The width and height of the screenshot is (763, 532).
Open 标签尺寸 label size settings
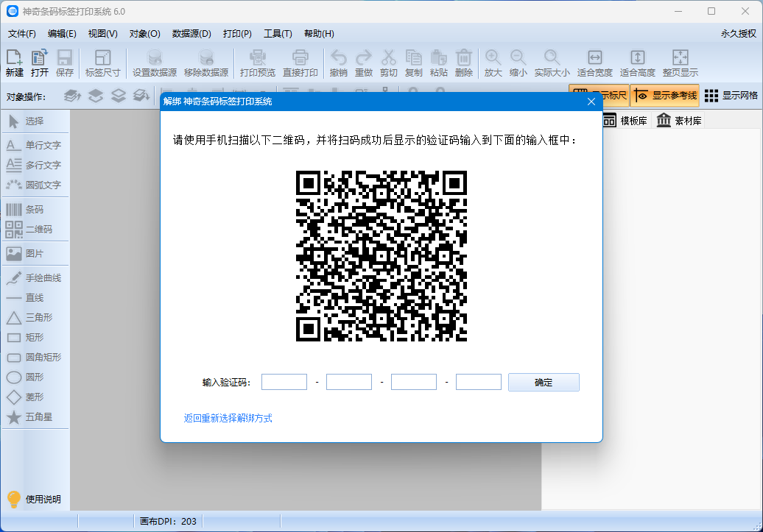(102, 63)
